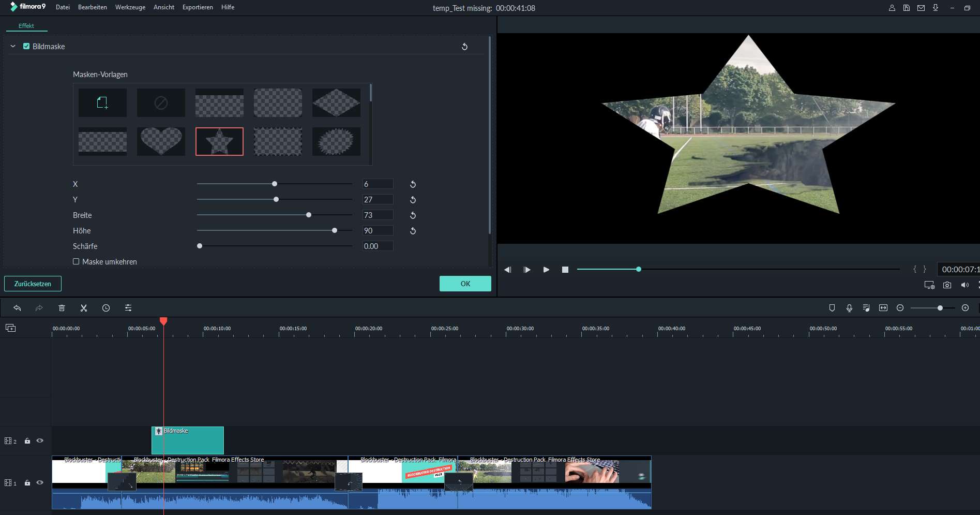
Task: Click the Breite slider handle
Action: coord(309,215)
